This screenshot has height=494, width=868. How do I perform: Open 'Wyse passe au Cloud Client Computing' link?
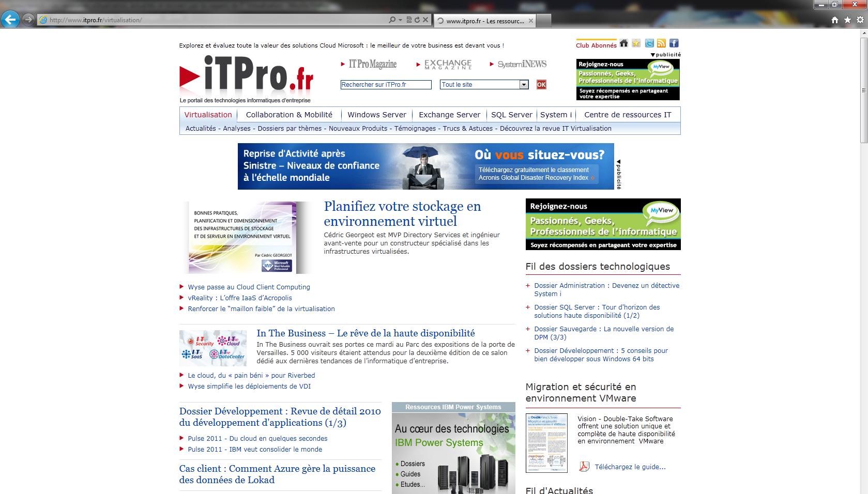[x=249, y=287]
